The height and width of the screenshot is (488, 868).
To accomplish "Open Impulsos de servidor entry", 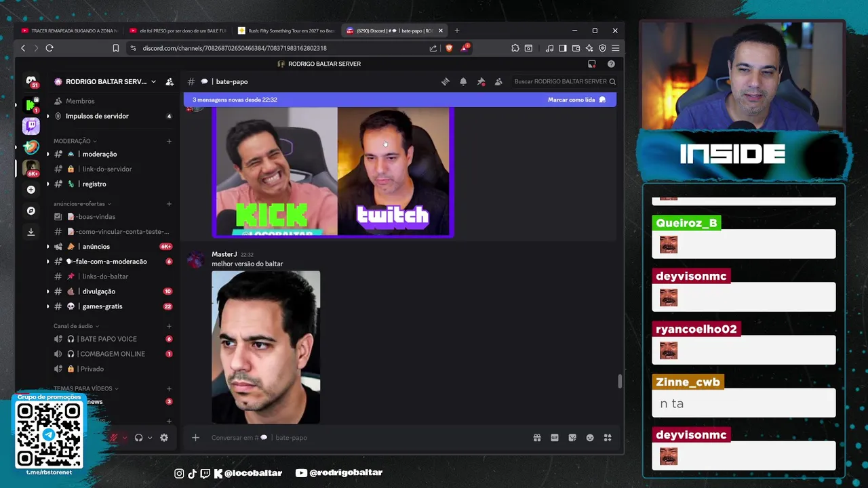I will click(113, 116).
